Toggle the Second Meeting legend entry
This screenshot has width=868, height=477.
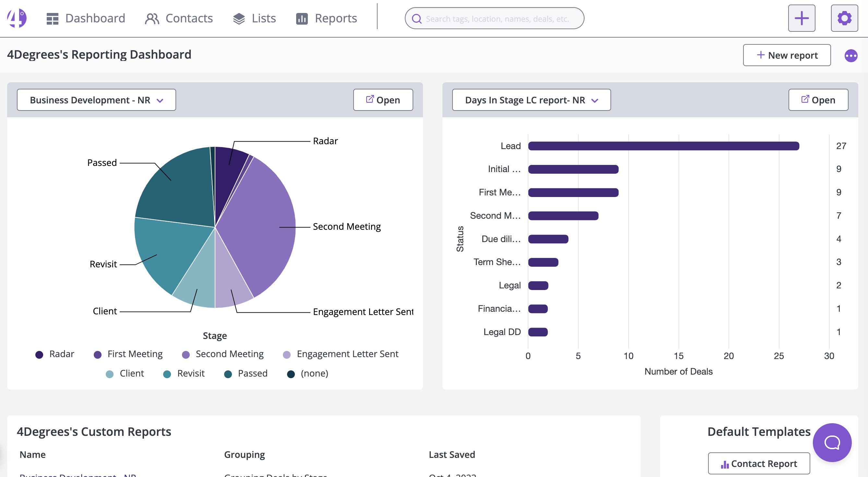click(223, 354)
